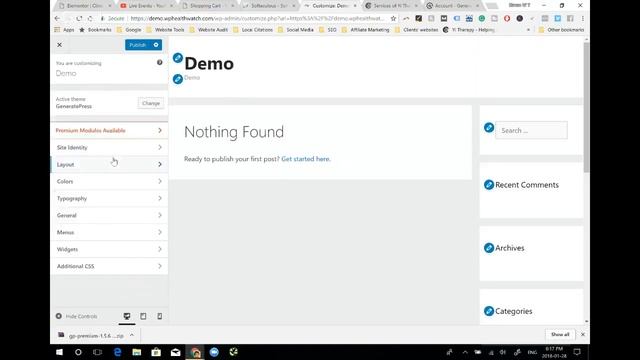Open the Apps bookmarks shortcut

point(64,30)
